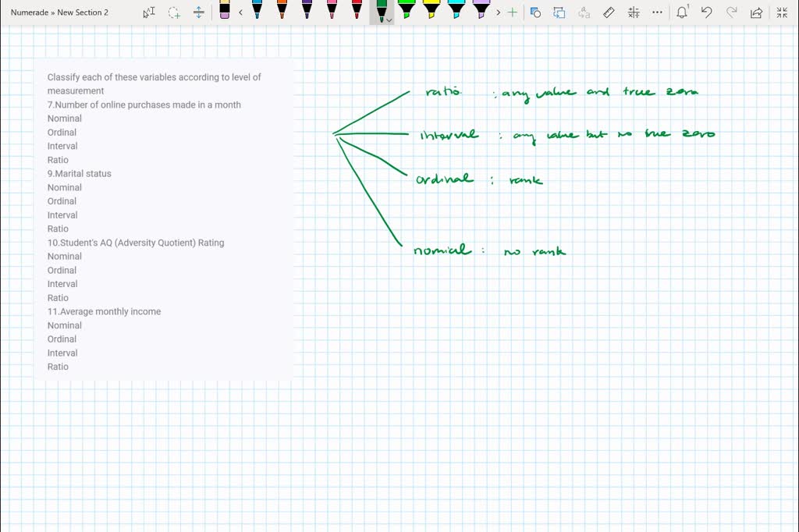The image size is (799, 532).
Task: Select the green marker pen
Action: [x=381, y=12]
